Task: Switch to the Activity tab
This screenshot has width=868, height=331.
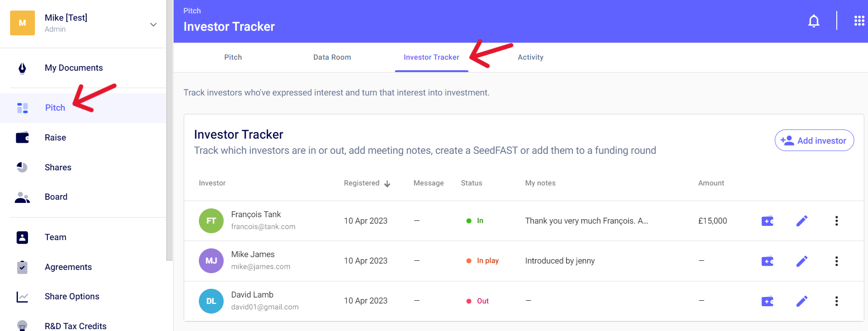Action: pyautogui.click(x=530, y=57)
